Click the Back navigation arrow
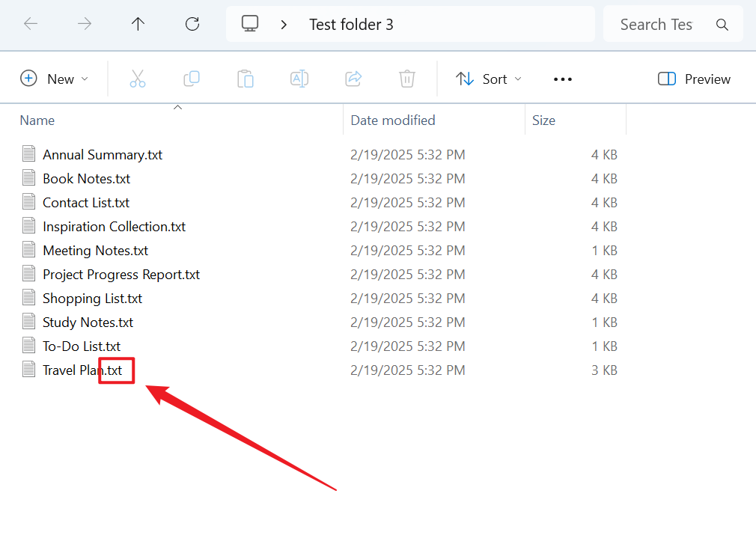This screenshot has height=547, width=756. (x=31, y=24)
